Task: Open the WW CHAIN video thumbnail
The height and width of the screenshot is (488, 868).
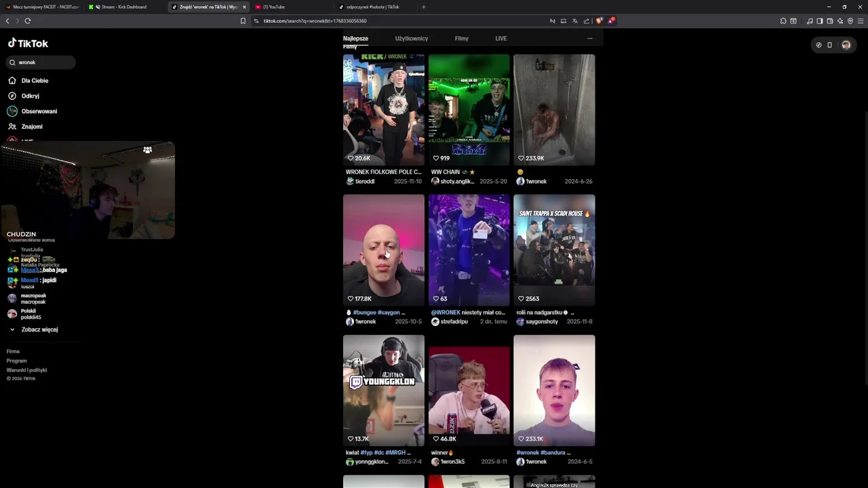Action: [469, 110]
